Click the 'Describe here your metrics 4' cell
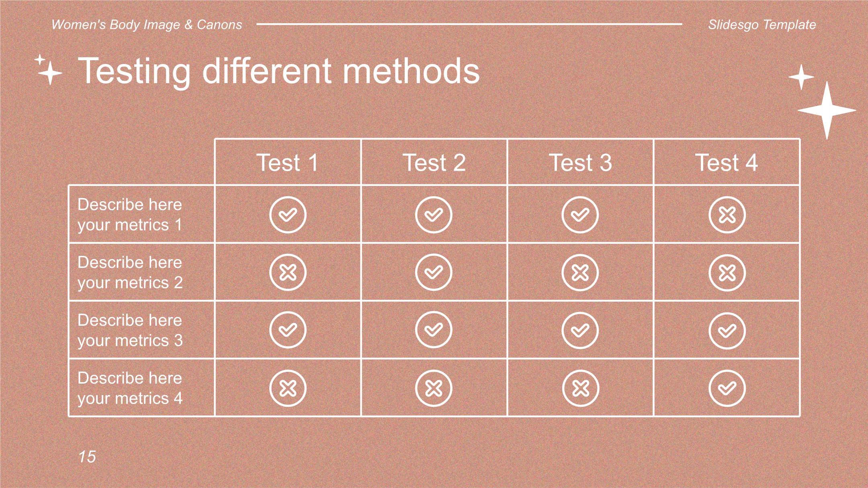The height and width of the screenshot is (488, 868). (141, 388)
